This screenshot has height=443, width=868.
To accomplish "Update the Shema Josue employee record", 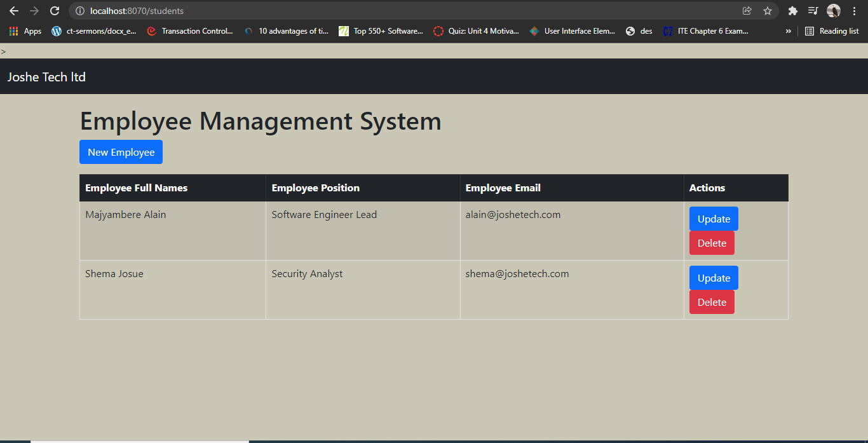I will click(x=713, y=278).
